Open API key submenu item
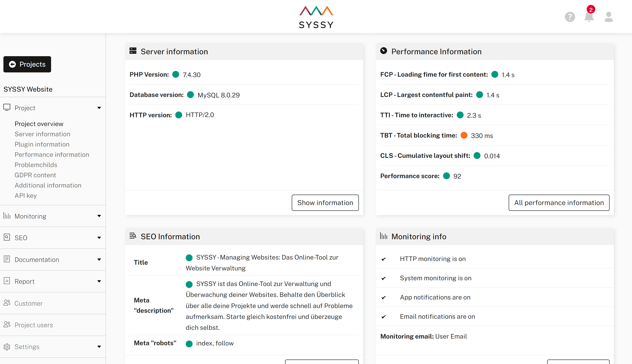 point(25,195)
